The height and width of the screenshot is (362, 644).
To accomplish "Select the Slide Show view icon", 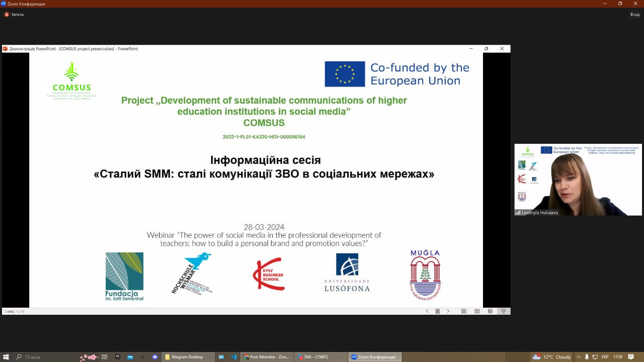I will (503, 311).
